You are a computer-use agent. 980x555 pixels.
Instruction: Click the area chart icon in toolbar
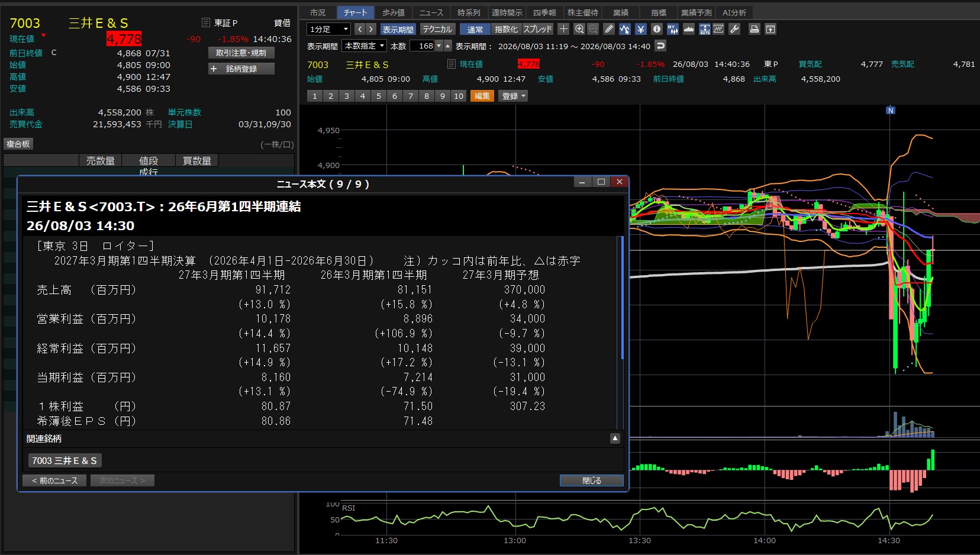pos(689,29)
